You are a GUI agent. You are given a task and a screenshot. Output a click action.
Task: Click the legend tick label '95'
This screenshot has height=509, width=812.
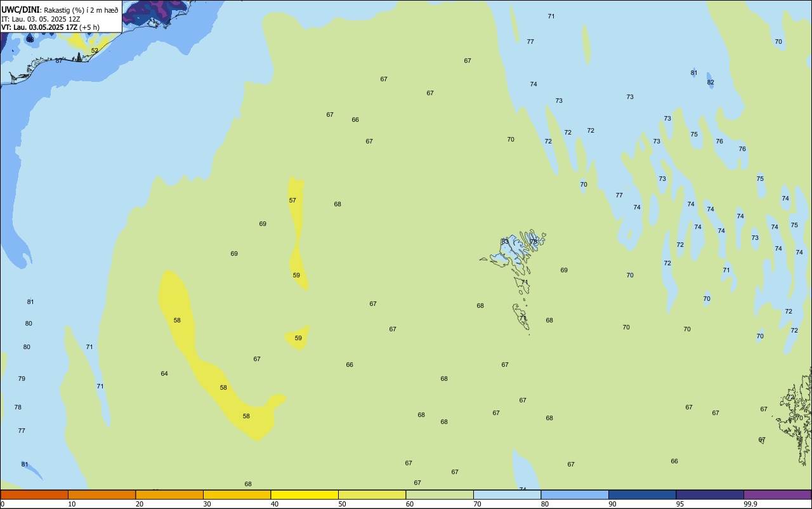click(679, 504)
